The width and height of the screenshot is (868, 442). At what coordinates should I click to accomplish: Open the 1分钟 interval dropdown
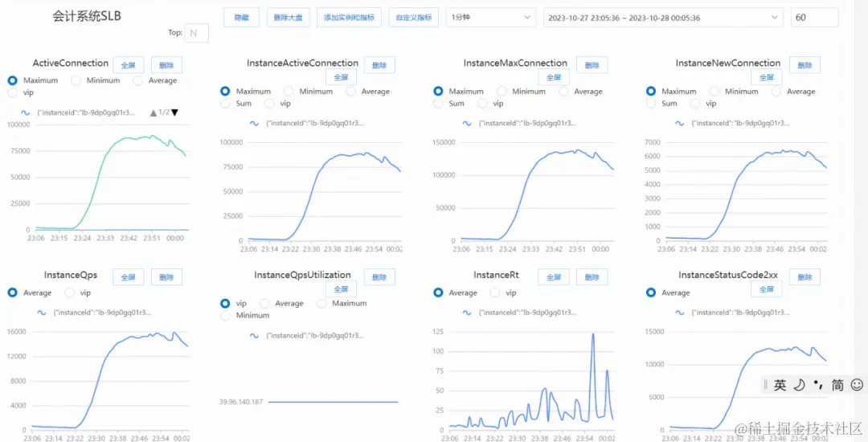490,17
